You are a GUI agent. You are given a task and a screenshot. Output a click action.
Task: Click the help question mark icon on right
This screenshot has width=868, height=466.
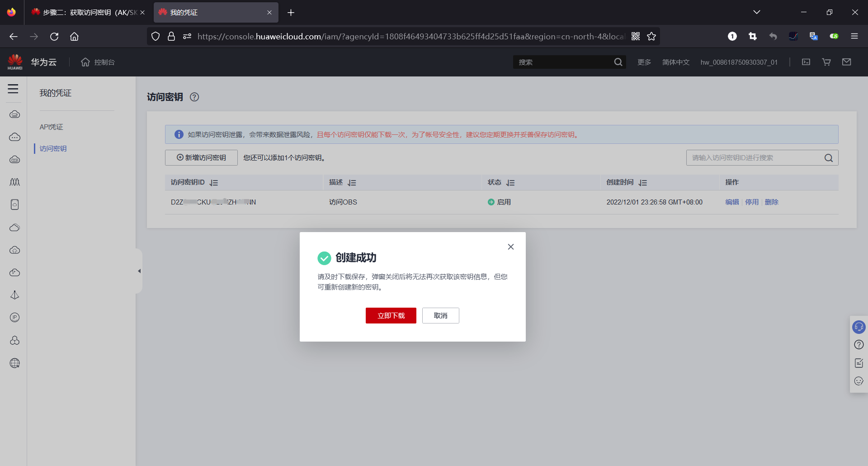click(x=859, y=344)
